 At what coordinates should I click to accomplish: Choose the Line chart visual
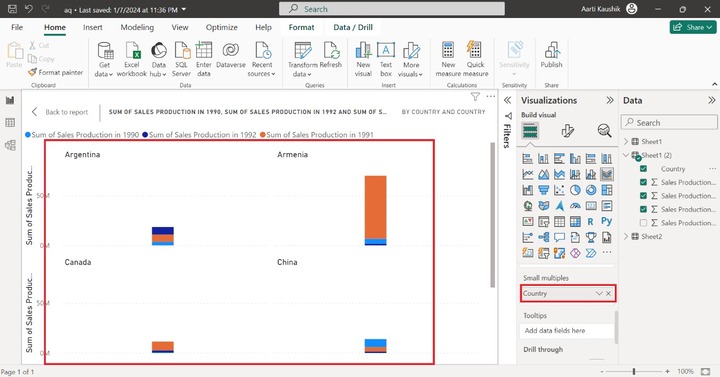(x=528, y=174)
